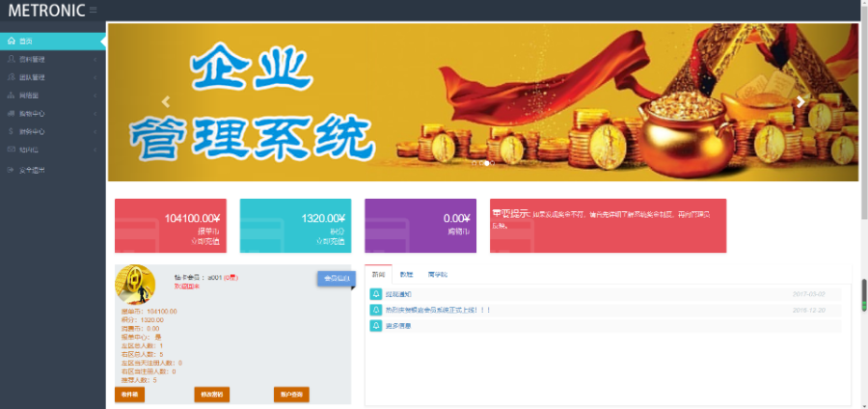Click 立即充值 on the 1320.00¥ card
This screenshot has width=868, height=409.
(x=331, y=241)
